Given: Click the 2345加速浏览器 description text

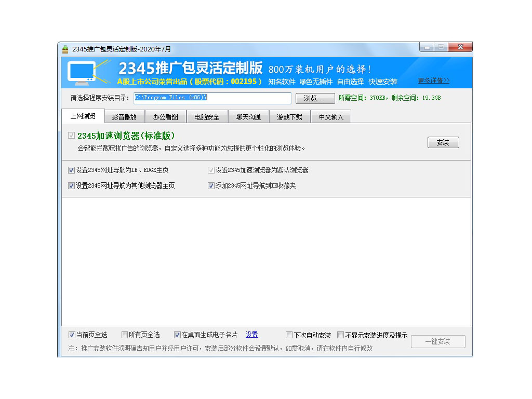Looking at the screenshot, I should pyautogui.click(x=191, y=148).
